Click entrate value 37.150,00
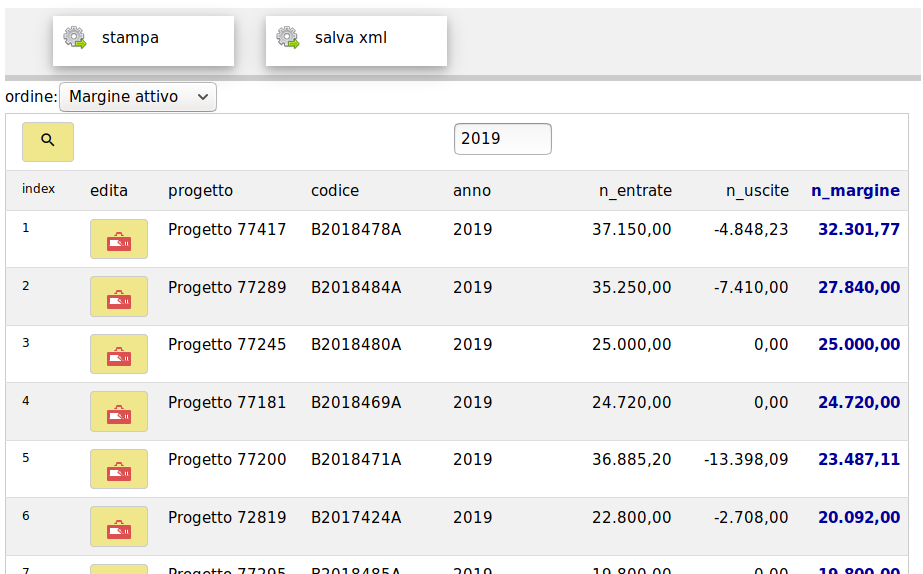The height and width of the screenshot is (574, 923). coord(632,230)
